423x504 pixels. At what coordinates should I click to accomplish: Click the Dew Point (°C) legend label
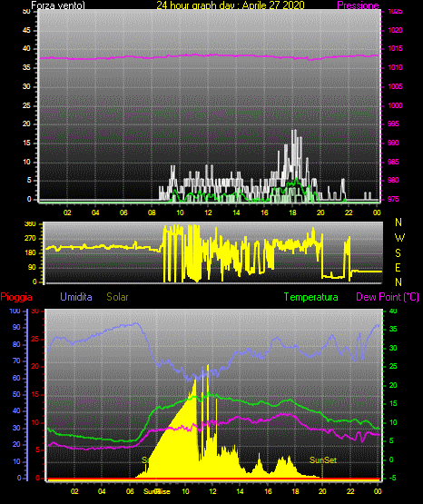click(x=388, y=297)
